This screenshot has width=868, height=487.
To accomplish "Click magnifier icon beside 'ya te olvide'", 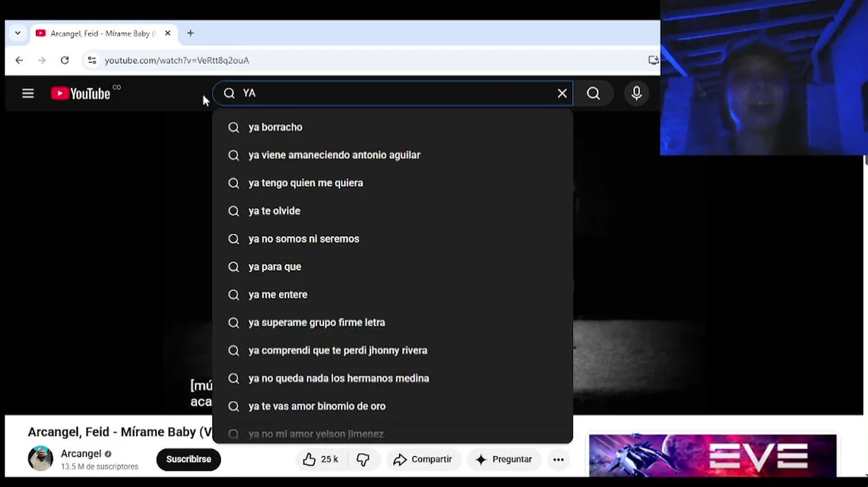I will 234,211.
